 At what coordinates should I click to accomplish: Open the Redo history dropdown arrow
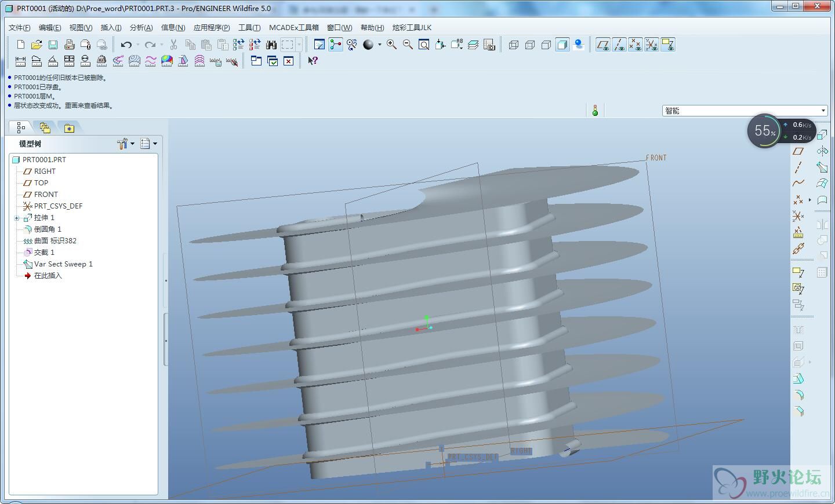click(x=162, y=45)
